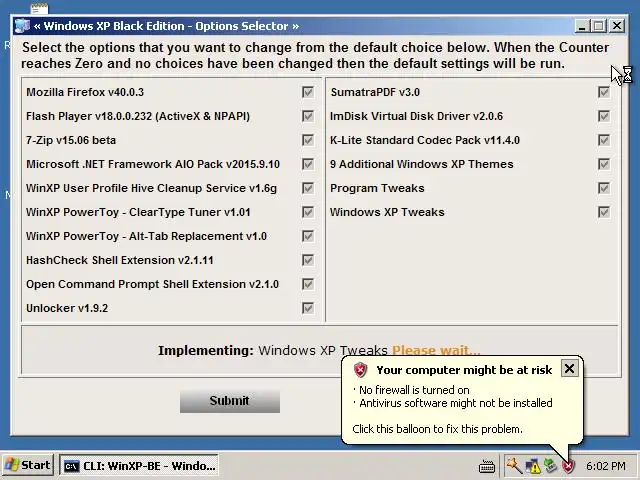Click the 'Implementing:' status label
The height and width of the screenshot is (480, 640).
(x=206, y=351)
